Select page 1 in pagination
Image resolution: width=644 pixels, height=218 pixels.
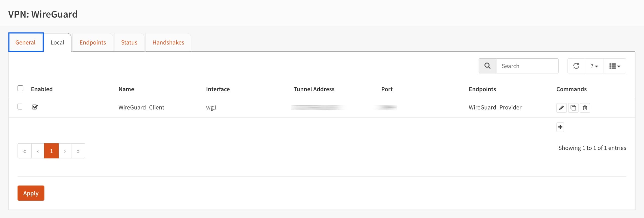(51, 151)
